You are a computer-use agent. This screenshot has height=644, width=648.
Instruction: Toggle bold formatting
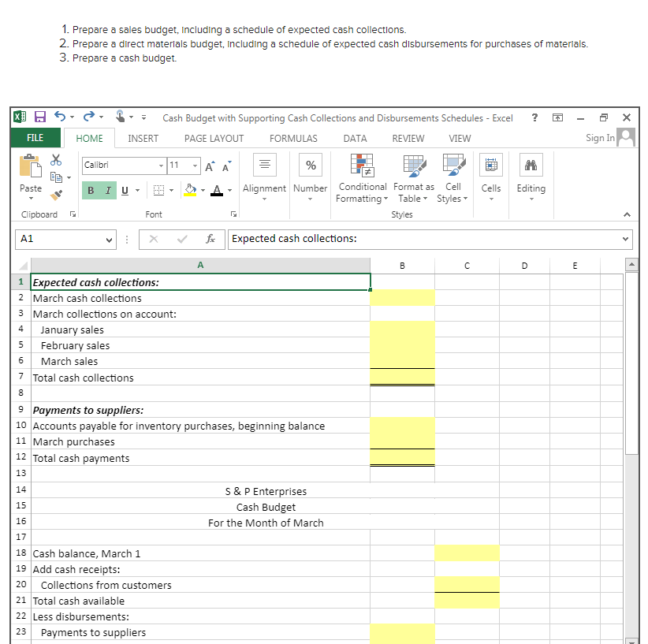(x=91, y=192)
